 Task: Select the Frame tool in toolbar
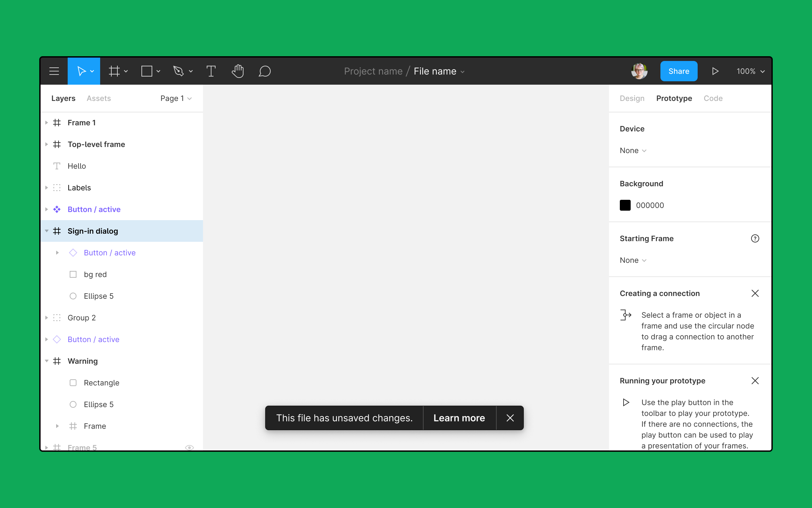click(x=115, y=71)
